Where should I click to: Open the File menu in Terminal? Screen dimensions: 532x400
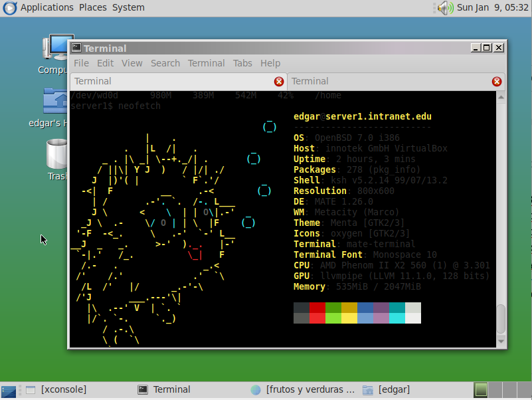click(81, 63)
